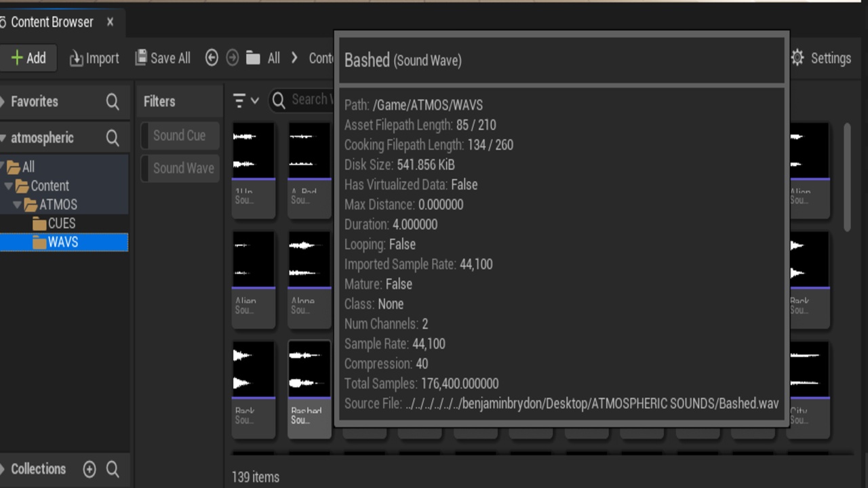868x488 pixels.
Task: Click the asset search field
Action: (302, 100)
